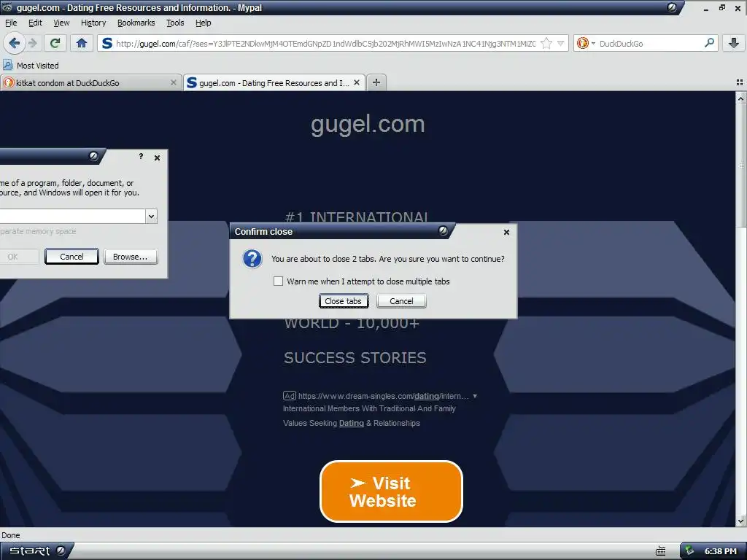The image size is (747, 560).
Task: Click the tray keyboard icon
Action: pyautogui.click(x=660, y=551)
